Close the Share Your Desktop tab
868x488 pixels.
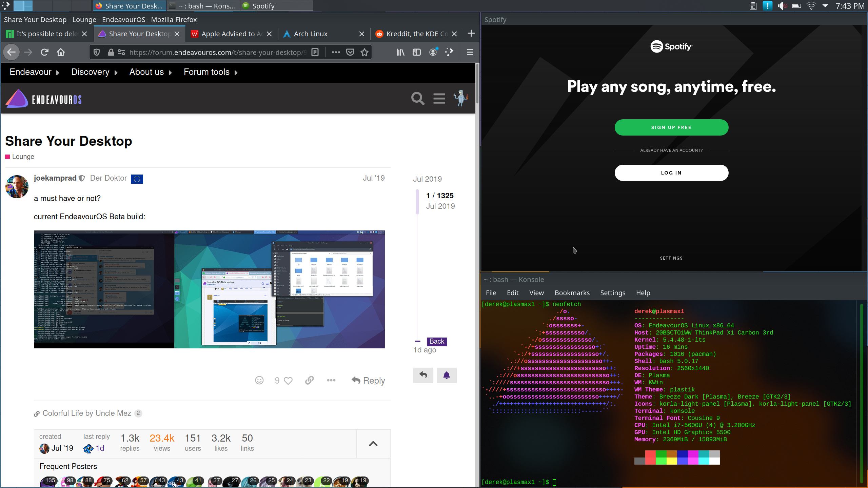tap(177, 34)
